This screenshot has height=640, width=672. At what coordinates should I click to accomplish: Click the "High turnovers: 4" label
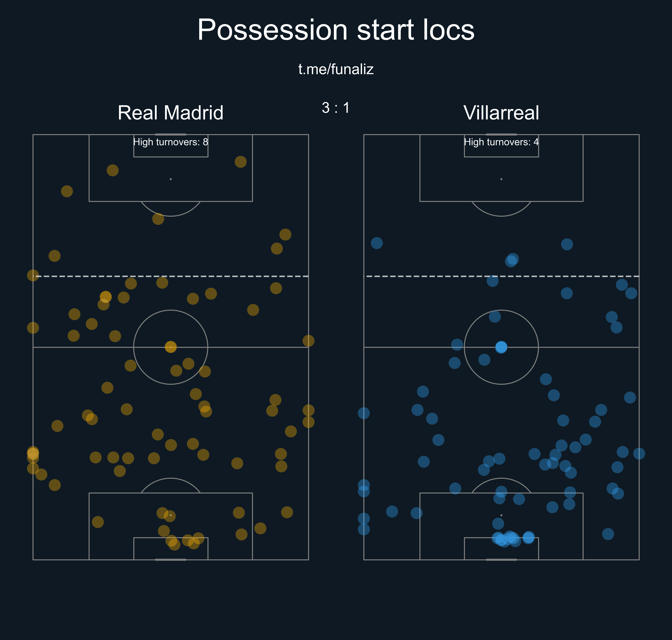tap(501, 142)
